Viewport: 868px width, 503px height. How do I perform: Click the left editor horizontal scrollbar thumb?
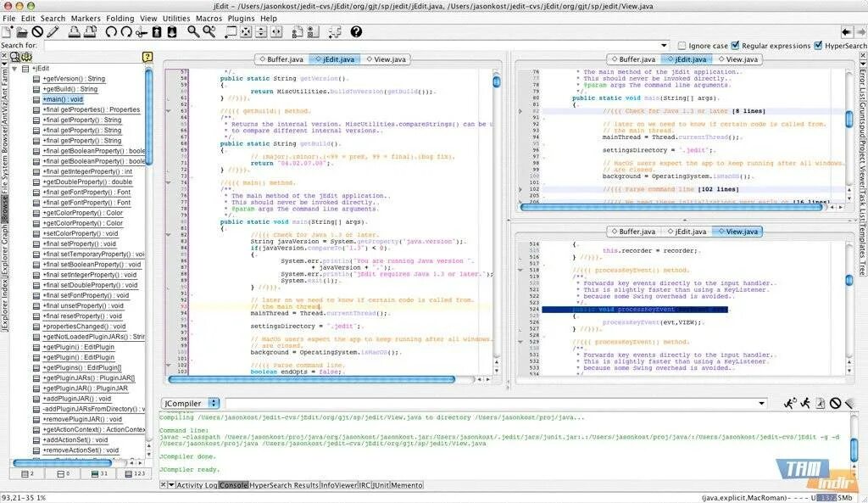point(311,379)
